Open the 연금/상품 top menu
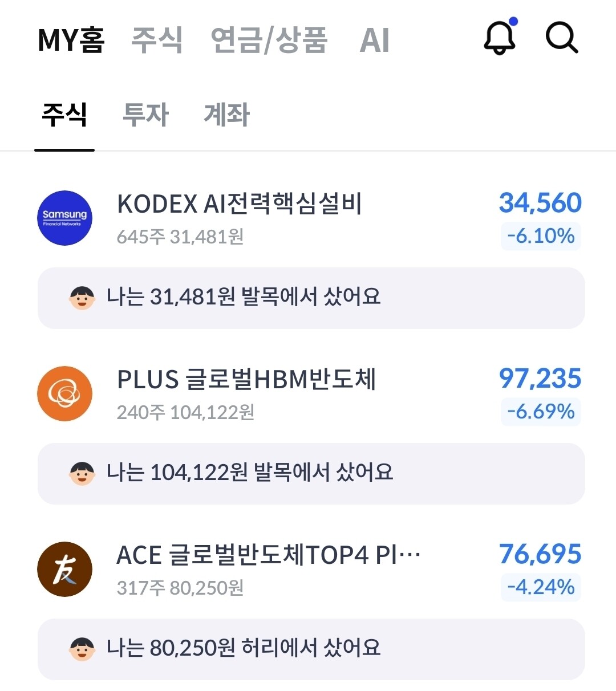616x691 pixels. click(269, 40)
